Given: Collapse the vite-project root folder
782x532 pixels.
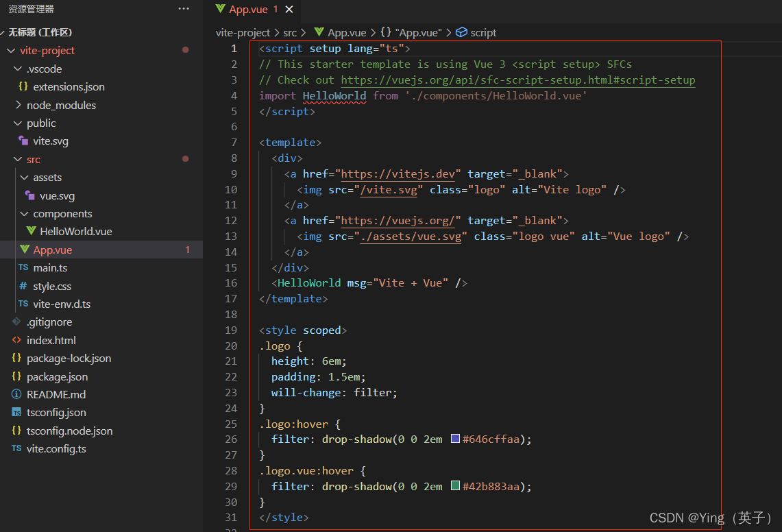Looking at the screenshot, I should tap(10, 51).
